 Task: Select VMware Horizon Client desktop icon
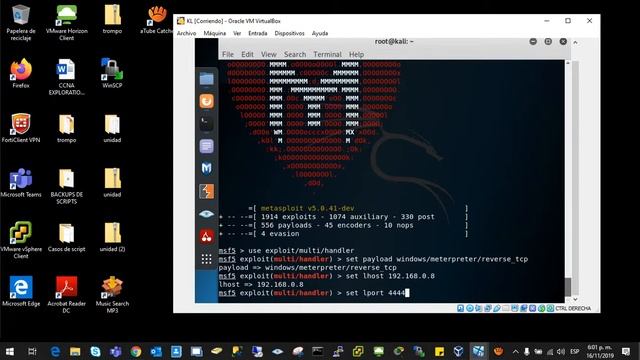67,22
